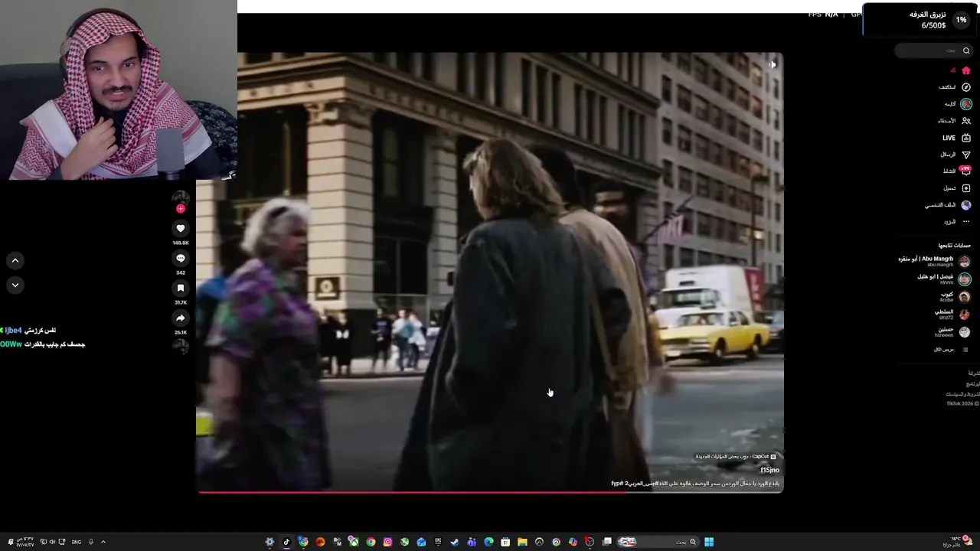Open Microsoft Teams from the taskbar
980x551 pixels.
pyautogui.click(x=472, y=542)
